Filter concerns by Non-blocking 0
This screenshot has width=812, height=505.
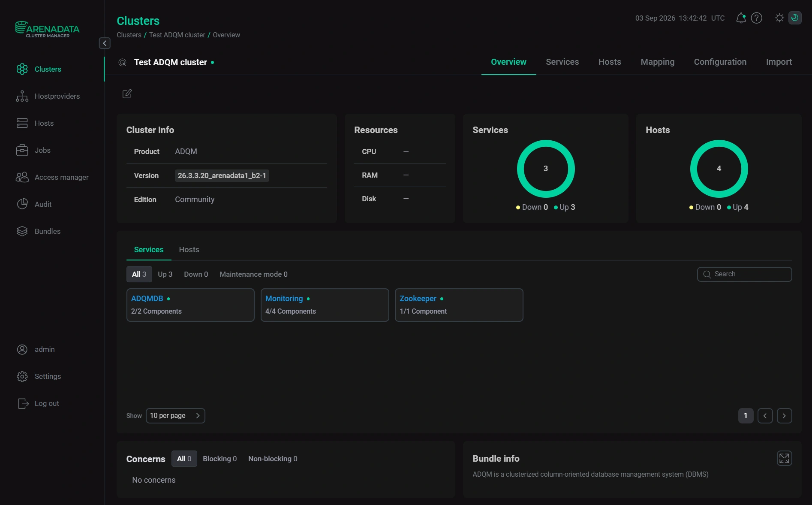(x=273, y=459)
